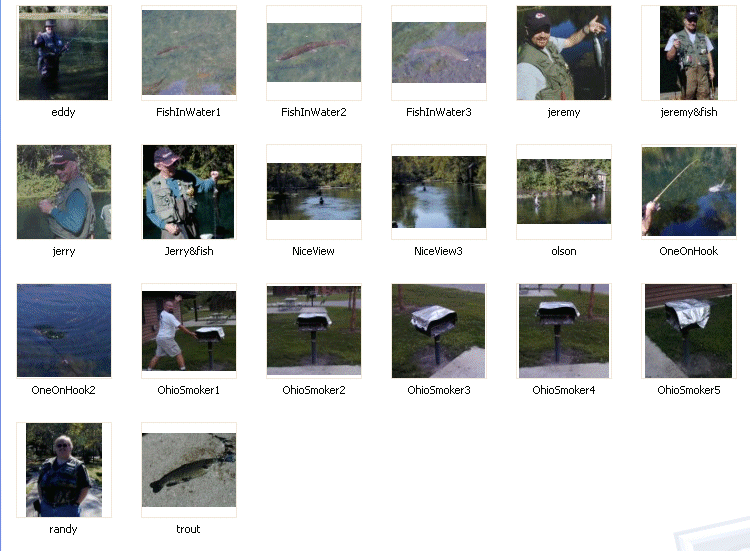Pick the Jerry&fish photo

(189, 192)
